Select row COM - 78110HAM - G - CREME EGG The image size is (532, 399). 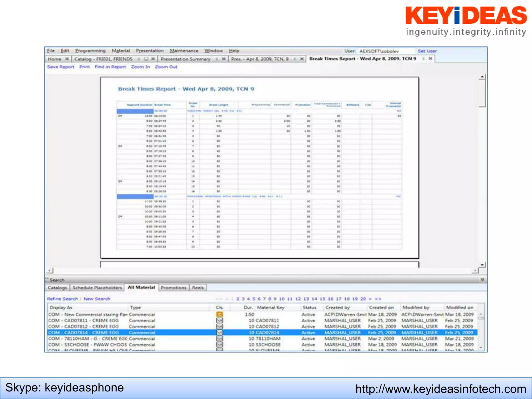click(262, 338)
